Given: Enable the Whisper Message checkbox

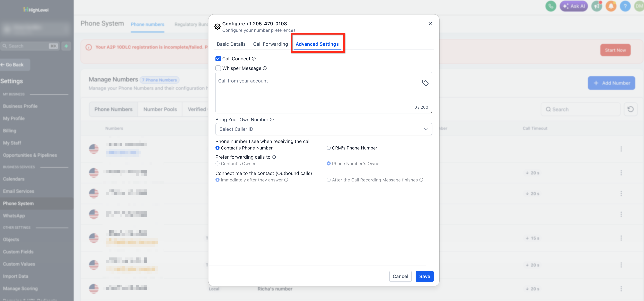Looking at the screenshot, I should pos(218,68).
